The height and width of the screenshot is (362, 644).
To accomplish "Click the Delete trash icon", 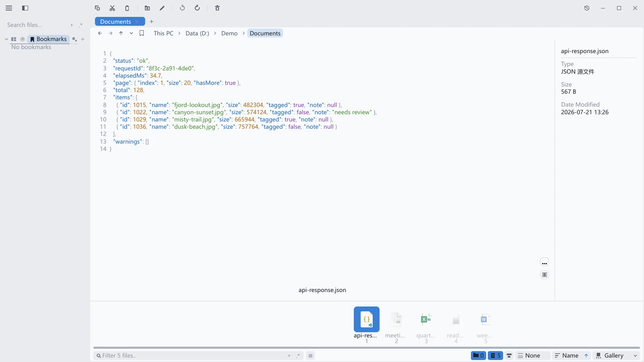I will (x=217, y=8).
